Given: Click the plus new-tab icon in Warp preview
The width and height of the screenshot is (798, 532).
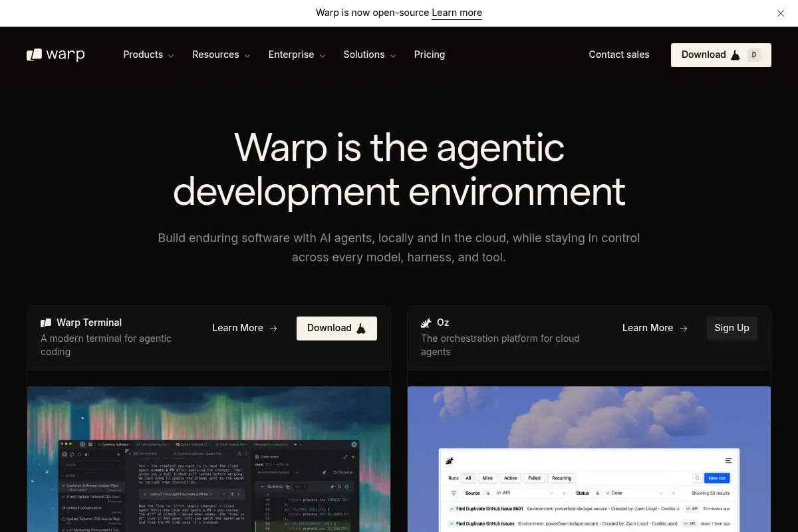Looking at the screenshot, I should coord(295,444).
